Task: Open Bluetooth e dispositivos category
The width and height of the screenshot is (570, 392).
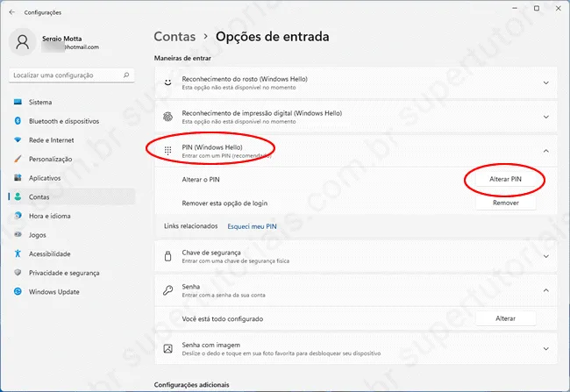Action: pos(71,121)
